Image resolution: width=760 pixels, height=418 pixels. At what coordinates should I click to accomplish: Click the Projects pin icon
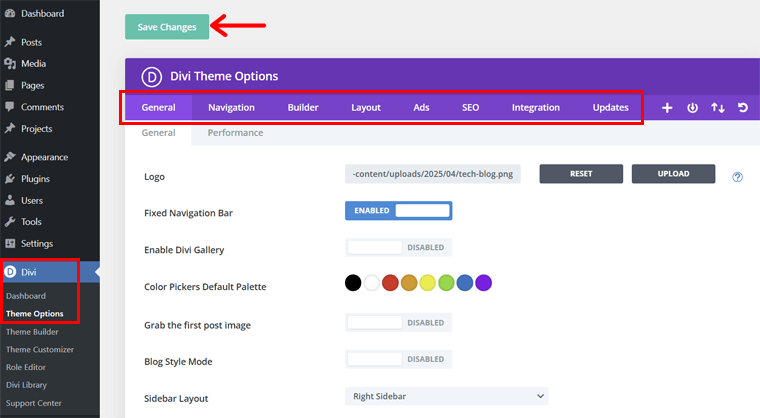[x=10, y=129]
